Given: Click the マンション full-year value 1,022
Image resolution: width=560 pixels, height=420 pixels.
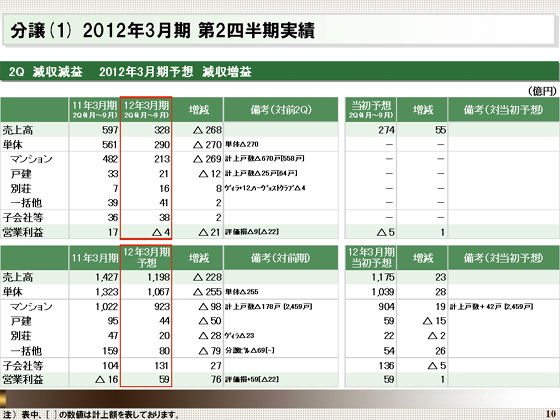Looking at the screenshot, I should point(107,306).
